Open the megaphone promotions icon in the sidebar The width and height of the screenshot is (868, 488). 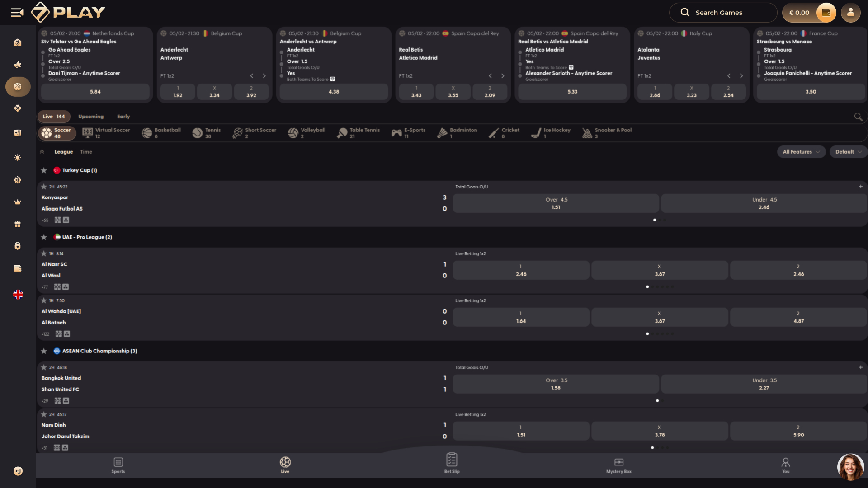coord(18,65)
